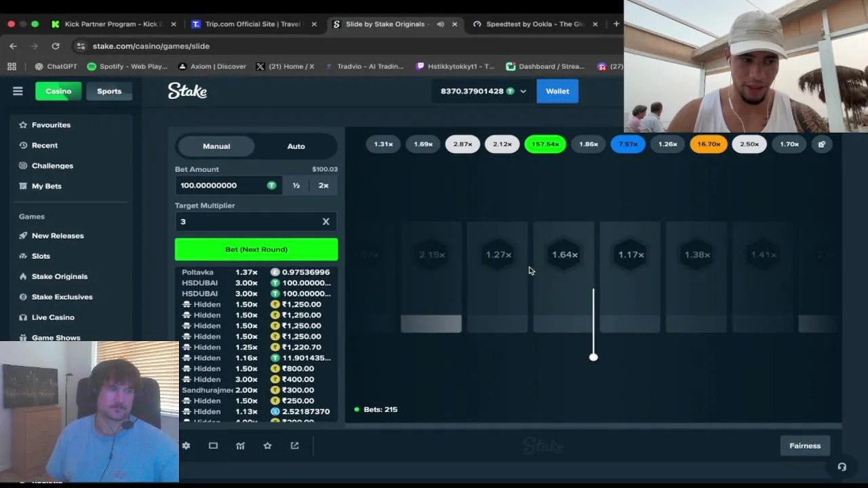Select Manual betting mode

point(216,146)
